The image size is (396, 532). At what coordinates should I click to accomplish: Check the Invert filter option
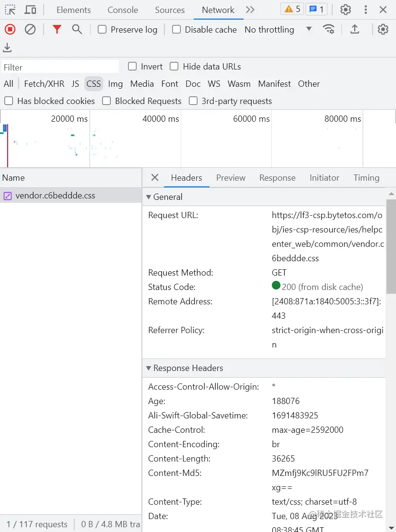click(132, 66)
